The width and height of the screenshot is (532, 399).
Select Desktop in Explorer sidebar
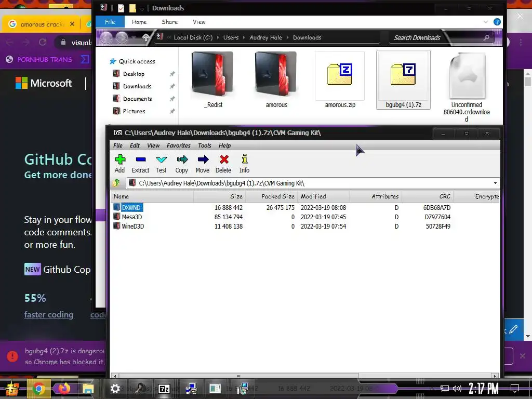[x=134, y=74]
